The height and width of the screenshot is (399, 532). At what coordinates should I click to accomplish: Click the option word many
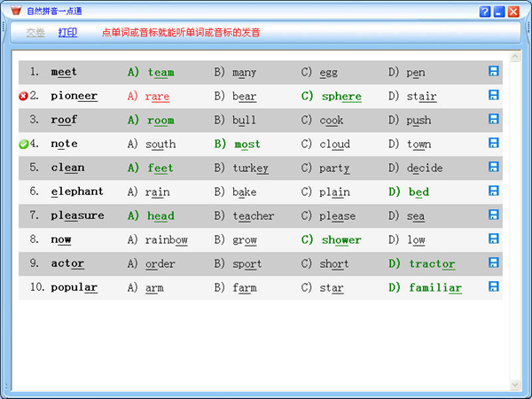[244, 73]
